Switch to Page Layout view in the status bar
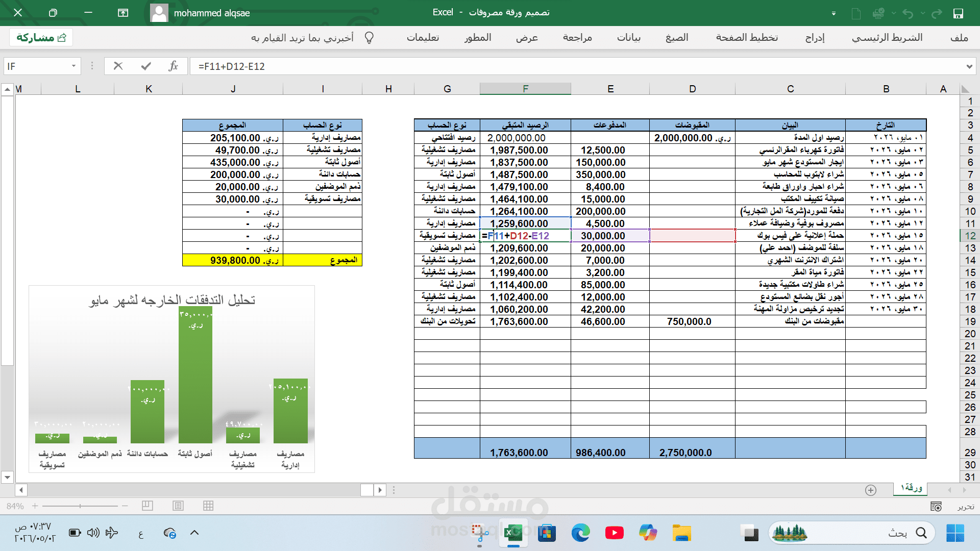This screenshot has width=980, height=551. tap(178, 506)
